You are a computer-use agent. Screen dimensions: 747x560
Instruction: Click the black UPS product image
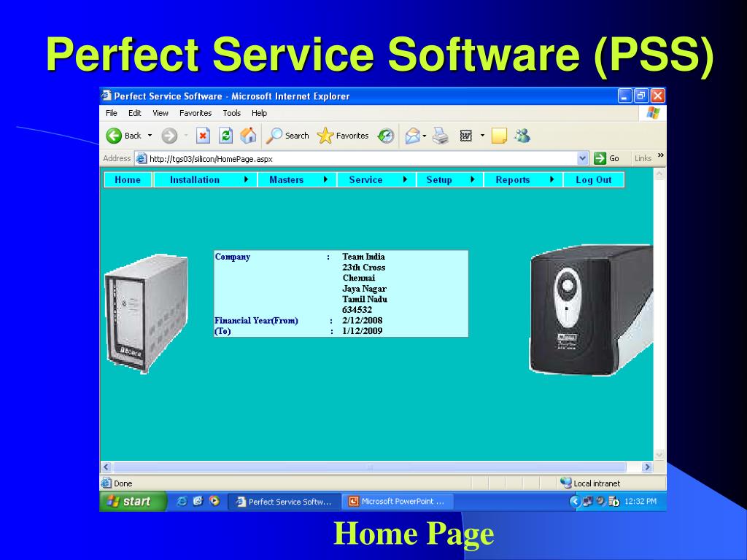tap(591, 310)
